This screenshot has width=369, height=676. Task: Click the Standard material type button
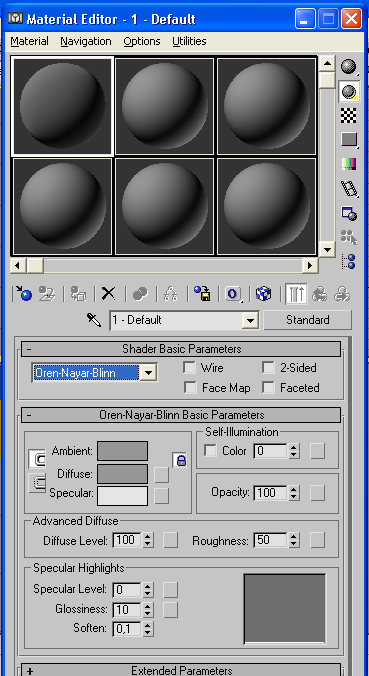coord(308,320)
